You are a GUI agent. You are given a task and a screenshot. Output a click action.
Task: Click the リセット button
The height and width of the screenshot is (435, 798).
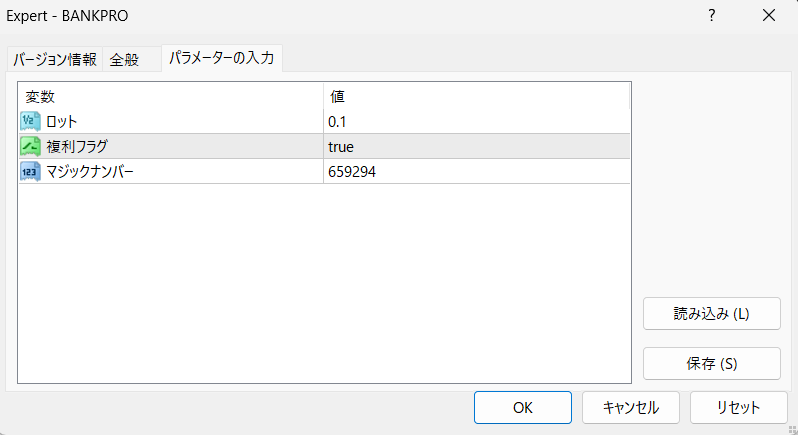(738, 407)
